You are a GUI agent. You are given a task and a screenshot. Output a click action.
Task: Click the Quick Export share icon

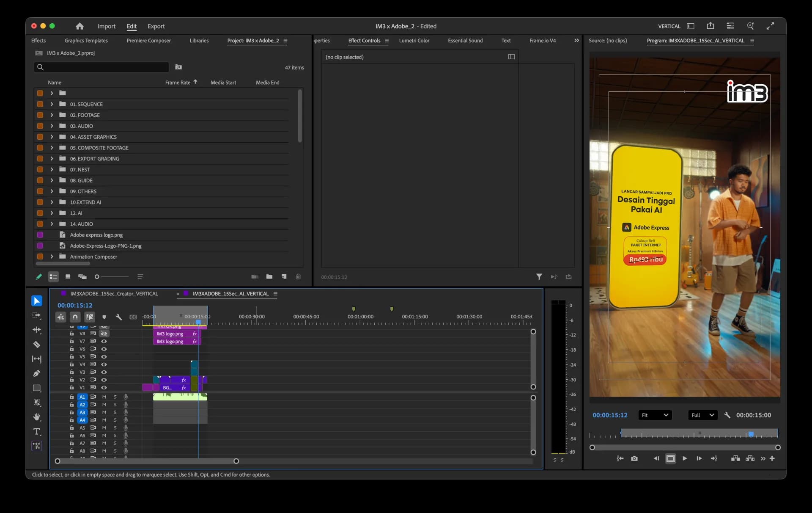(x=710, y=26)
